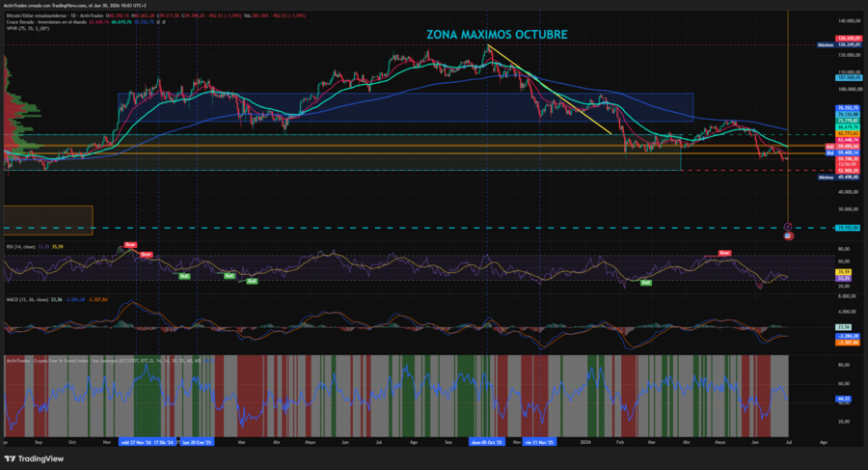Click the Bear label near Mayo 2026
Screen dimensions: 868x470
(724, 253)
